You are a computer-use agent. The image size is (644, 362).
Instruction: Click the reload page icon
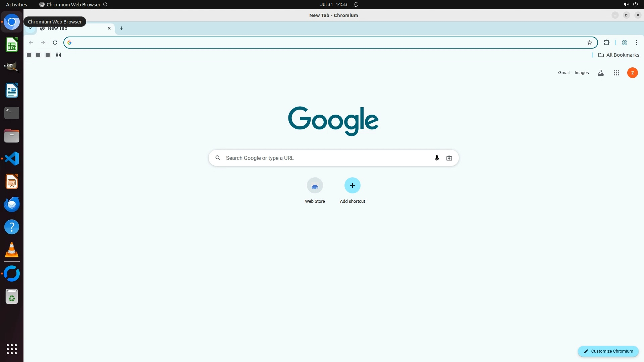point(55,43)
